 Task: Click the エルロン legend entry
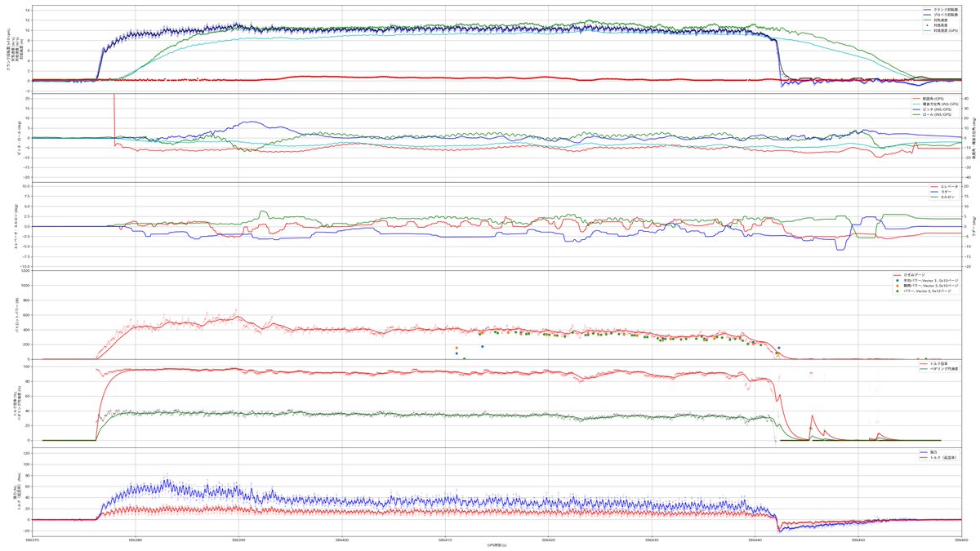tap(942, 197)
